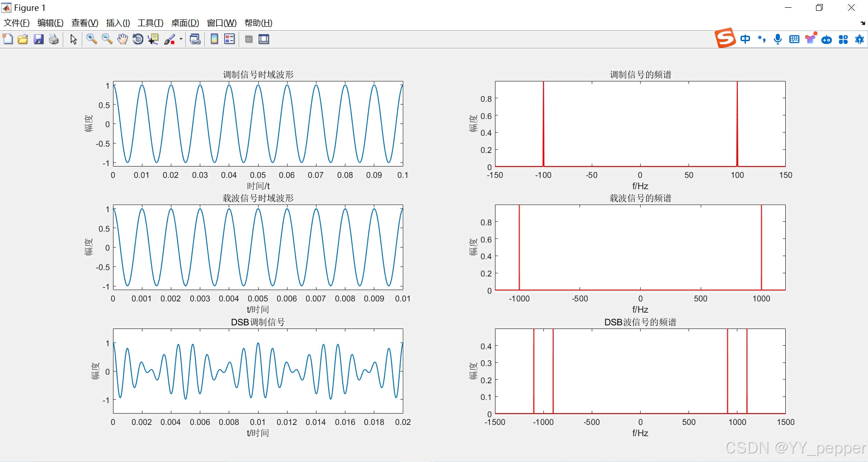This screenshot has height=462, width=868.
Task: Create a new figure
Action: [x=8, y=39]
